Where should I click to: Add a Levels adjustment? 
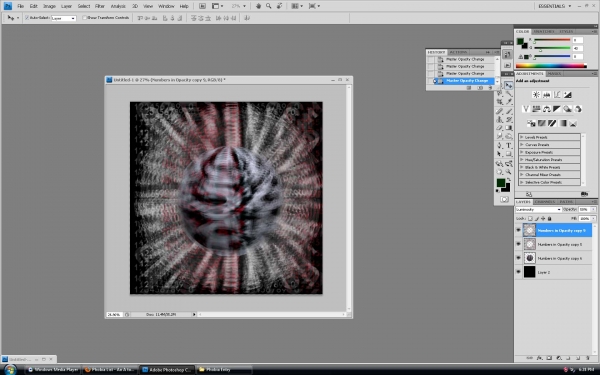546,95
